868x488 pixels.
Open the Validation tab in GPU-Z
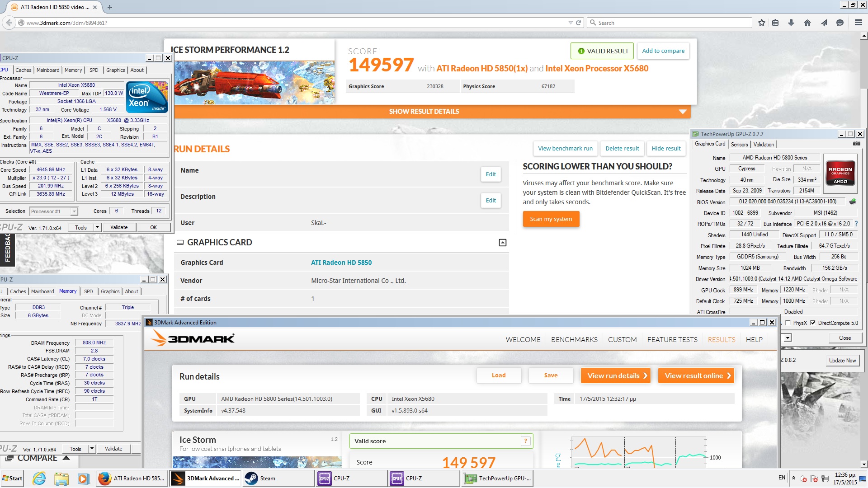(764, 145)
